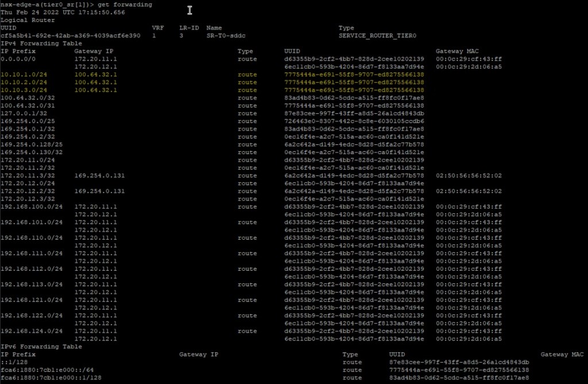Click the "IPv6 Forwarding Table" heading
Viewport: 588px width, 384px height.
(41, 347)
